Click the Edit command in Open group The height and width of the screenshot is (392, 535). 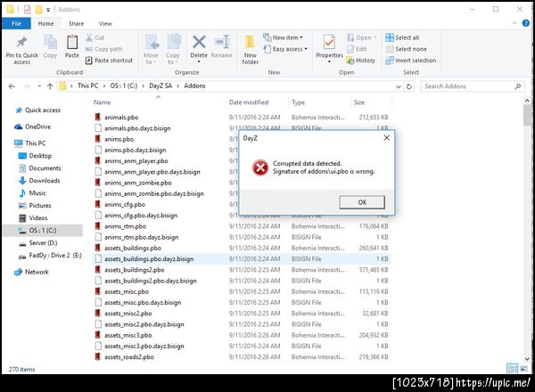pyautogui.click(x=357, y=49)
